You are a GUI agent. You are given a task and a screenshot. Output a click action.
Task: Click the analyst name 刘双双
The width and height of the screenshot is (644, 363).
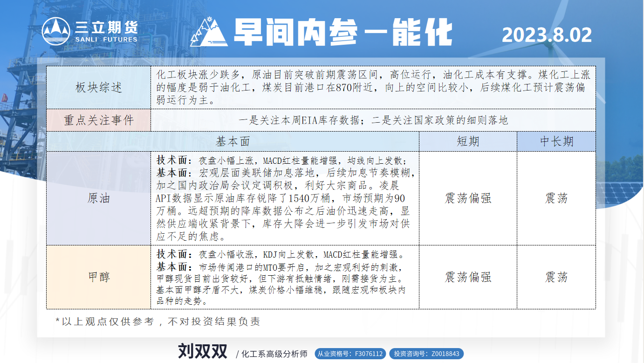202,352
